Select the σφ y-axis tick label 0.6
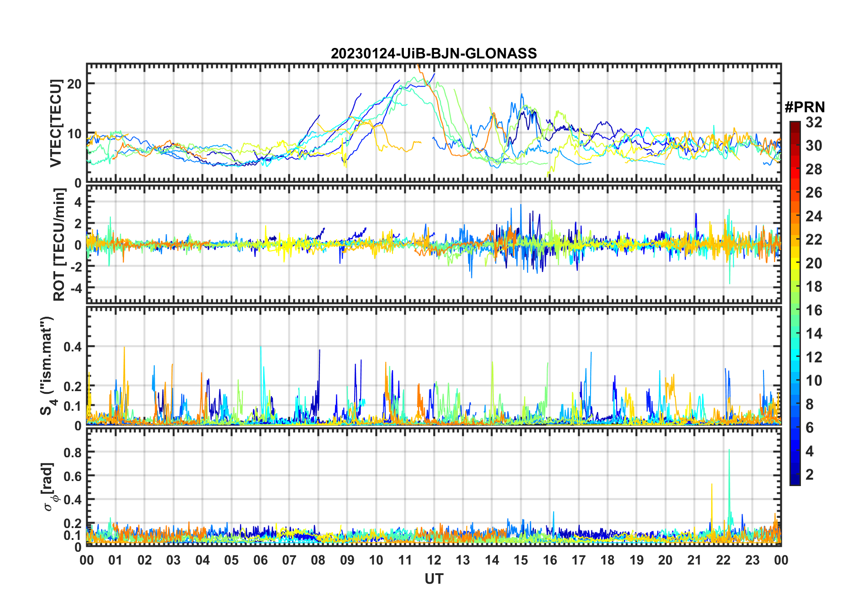 click(x=73, y=476)
